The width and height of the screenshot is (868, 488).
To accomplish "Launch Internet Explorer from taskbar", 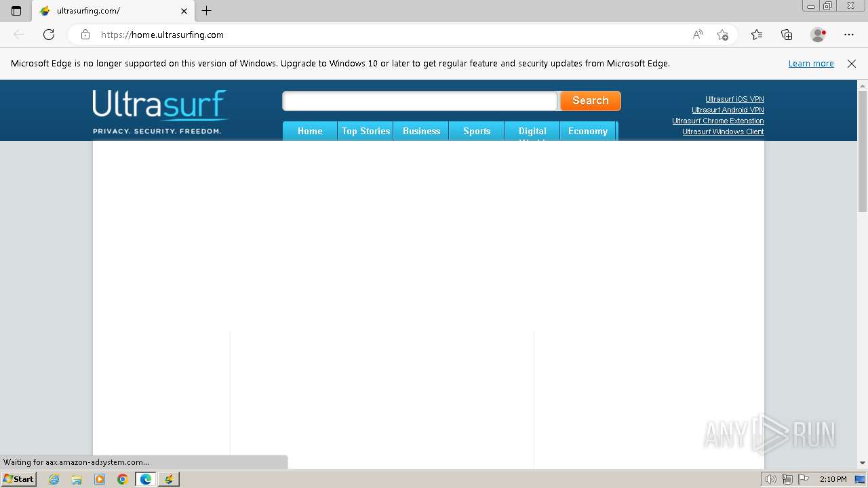I will [x=54, y=479].
